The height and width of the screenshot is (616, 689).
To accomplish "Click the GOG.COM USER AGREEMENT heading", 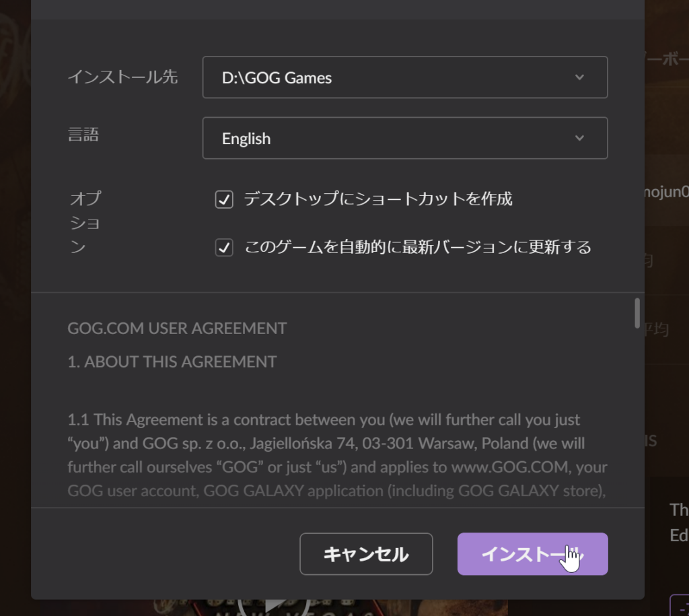I will 177,329.
